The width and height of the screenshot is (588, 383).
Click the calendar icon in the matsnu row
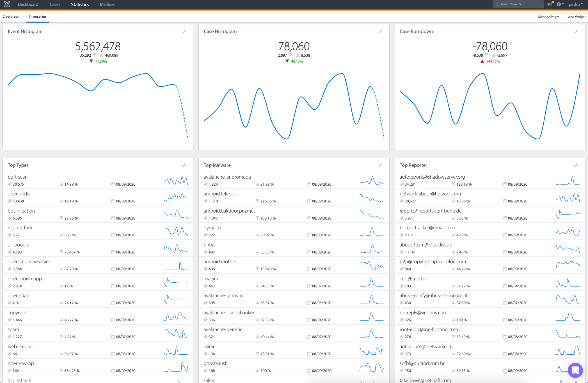pos(309,286)
